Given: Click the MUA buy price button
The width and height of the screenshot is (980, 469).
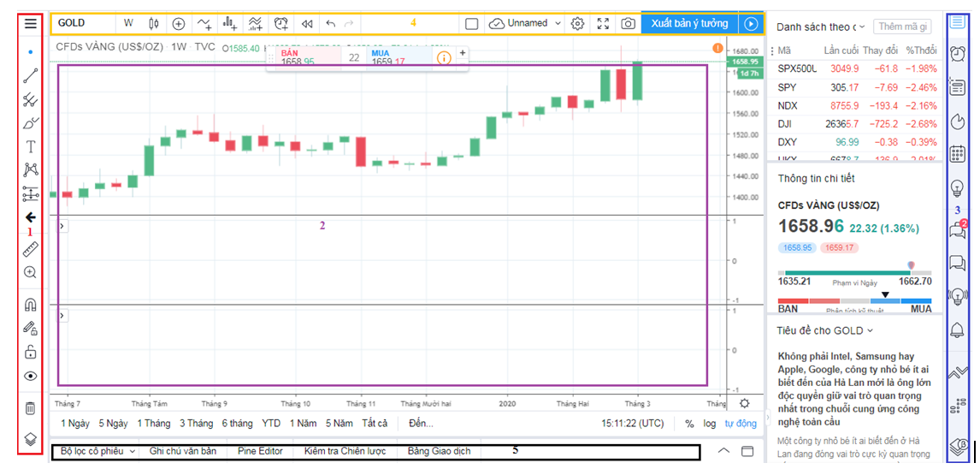Looking at the screenshot, I should point(399,57).
